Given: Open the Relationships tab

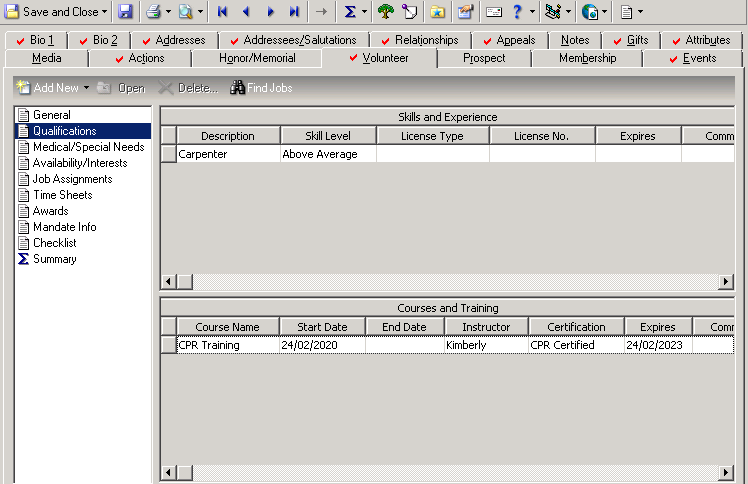Looking at the screenshot, I should 421,40.
